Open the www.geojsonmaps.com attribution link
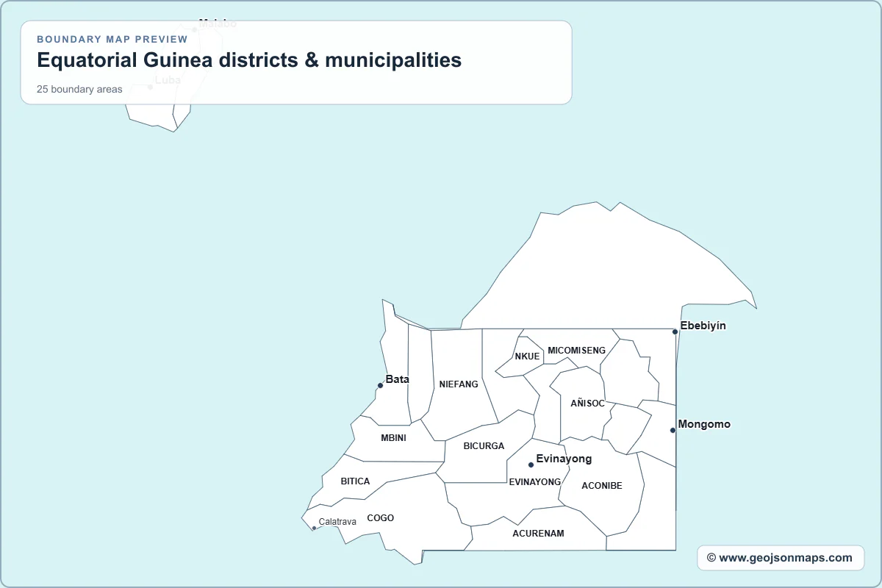 780,558
